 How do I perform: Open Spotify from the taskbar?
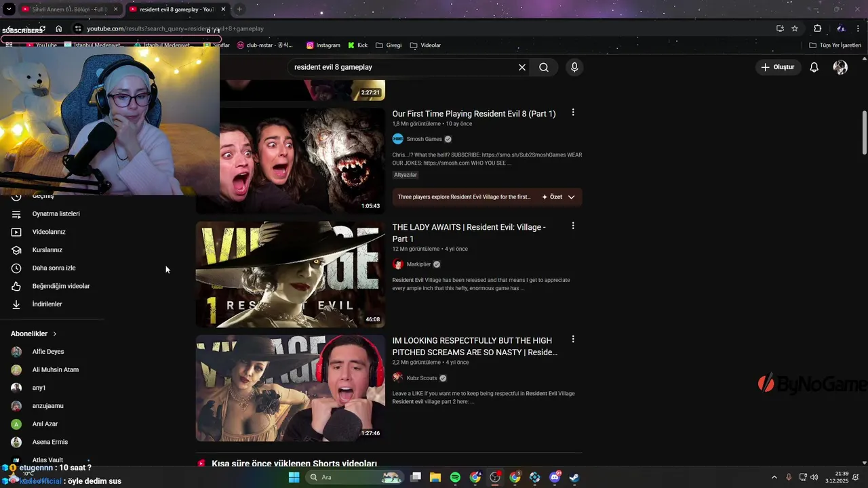(455, 477)
